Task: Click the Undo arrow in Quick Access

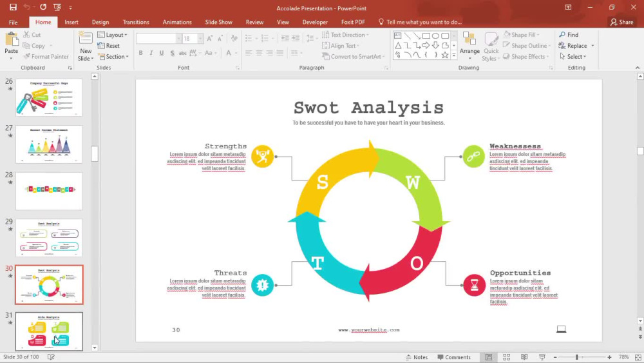Action: tap(26, 7)
